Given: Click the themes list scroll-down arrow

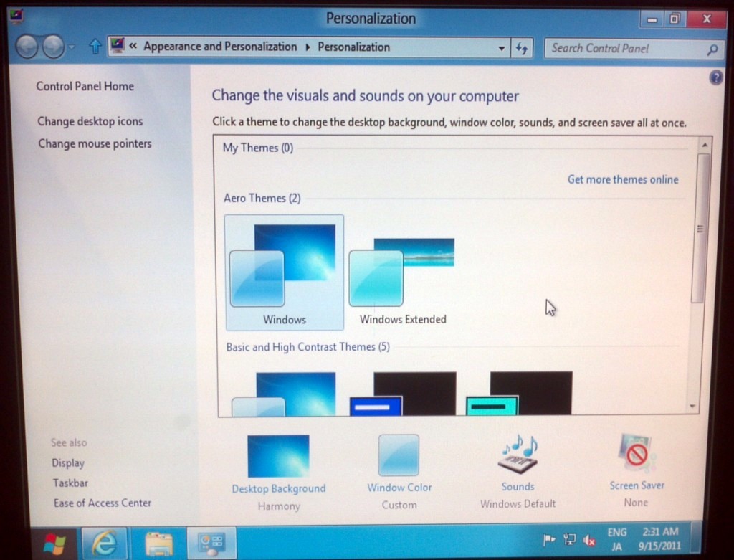Looking at the screenshot, I should tap(692, 406).
